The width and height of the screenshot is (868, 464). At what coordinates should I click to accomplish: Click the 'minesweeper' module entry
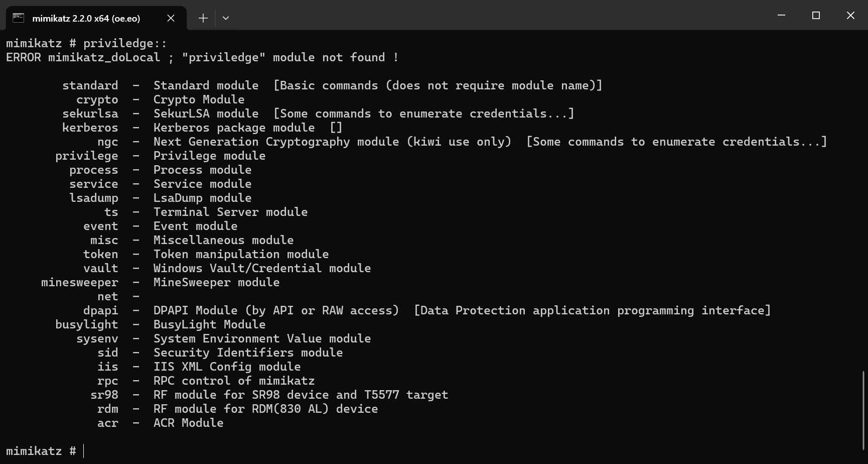pyautogui.click(x=80, y=282)
